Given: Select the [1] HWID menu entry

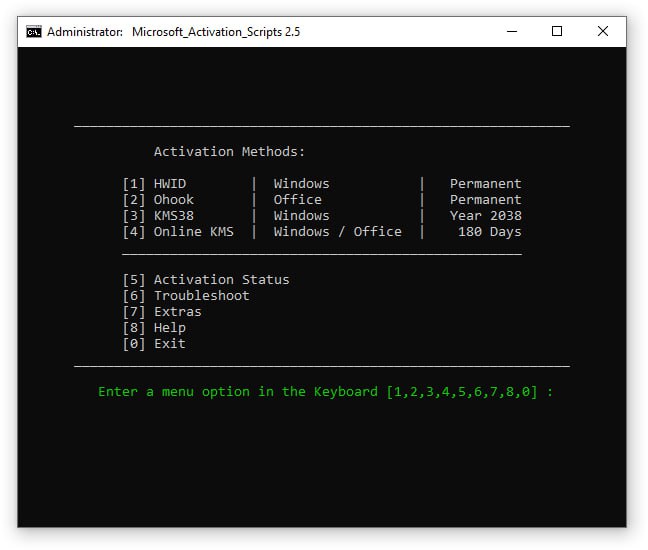Looking at the screenshot, I should tap(154, 184).
